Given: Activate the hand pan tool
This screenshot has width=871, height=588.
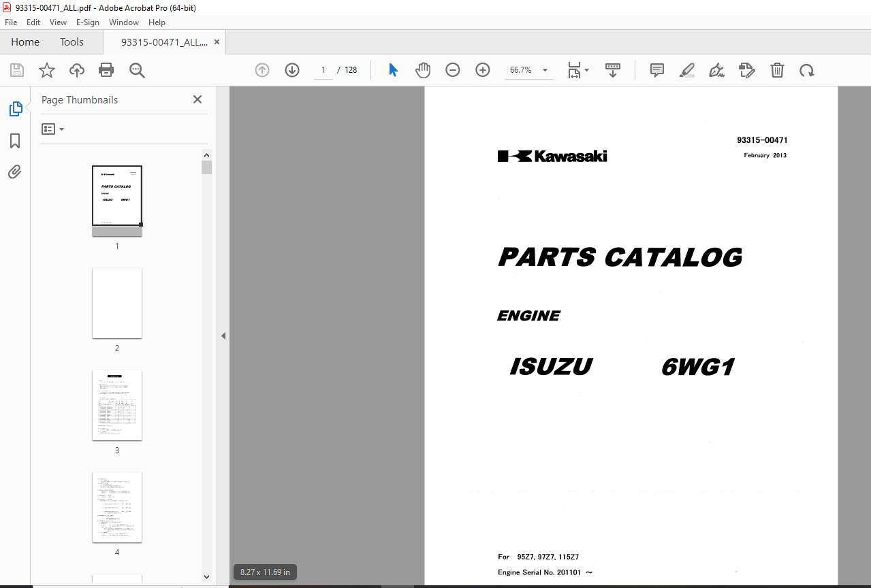Looking at the screenshot, I should click(x=423, y=70).
